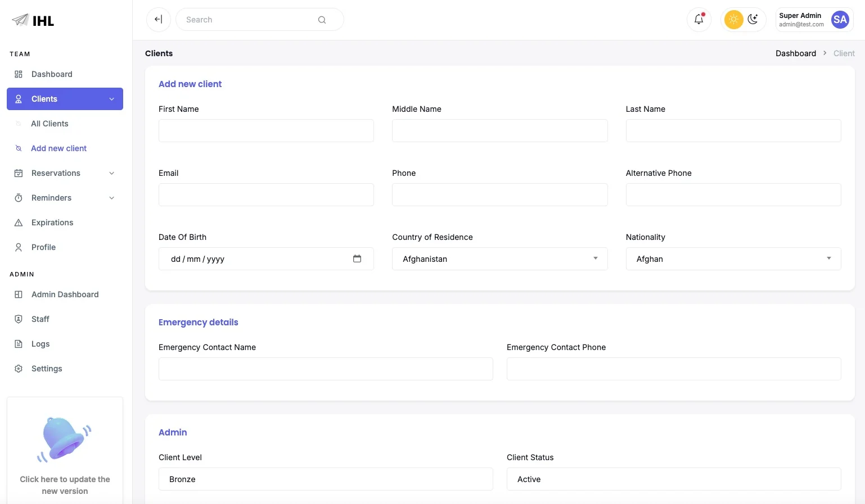Open Staff page from sidebar
The height and width of the screenshot is (504, 865).
tap(40, 319)
